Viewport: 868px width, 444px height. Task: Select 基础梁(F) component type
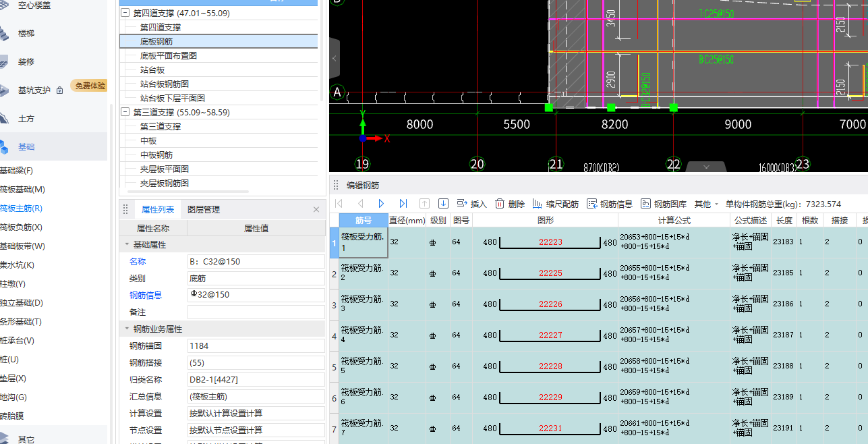pyautogui.click(x=16, y=171)
